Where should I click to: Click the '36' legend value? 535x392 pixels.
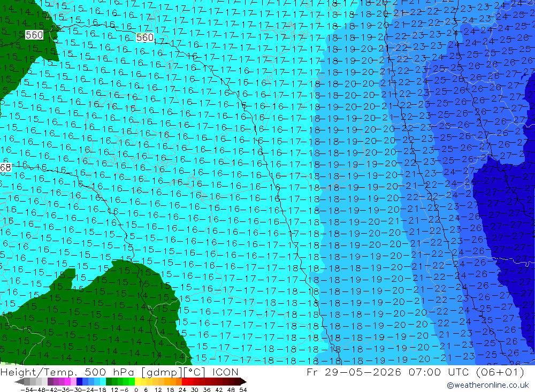click(207, 390)
